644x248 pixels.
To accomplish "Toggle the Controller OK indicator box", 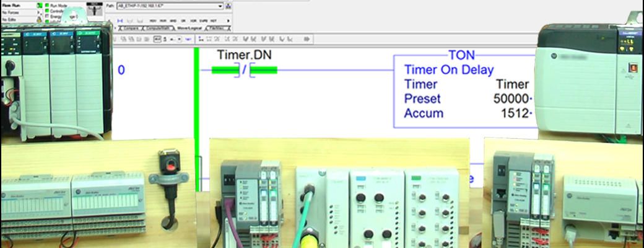I will click(48, 11).
